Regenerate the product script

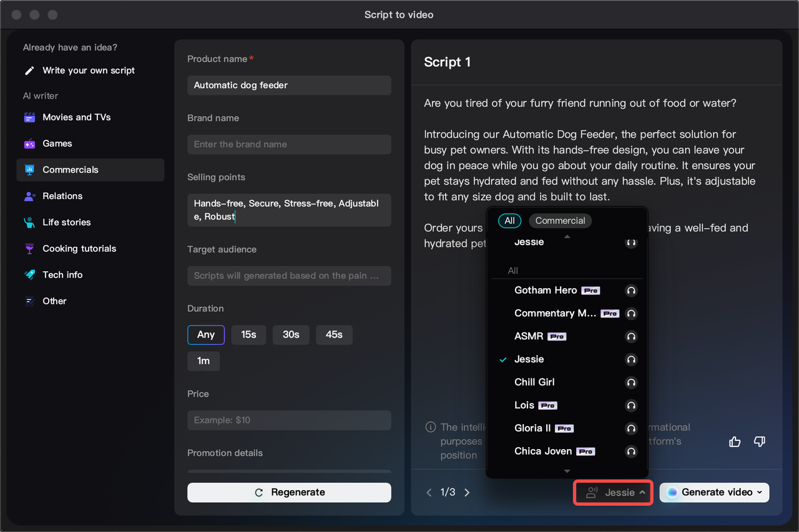pyautogui.click(x=289, y=492)
